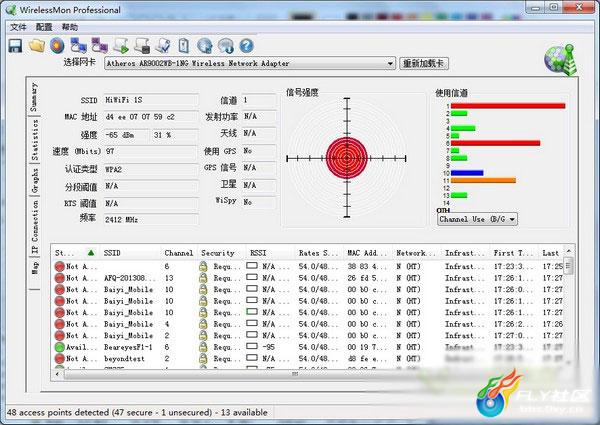Click the horizontal scrollbar in AP list
600x425 pixels.
click(x=295, y=374)
